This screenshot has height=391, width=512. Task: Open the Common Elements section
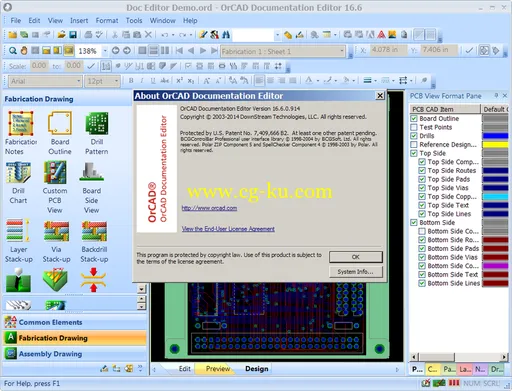[75, 322]
